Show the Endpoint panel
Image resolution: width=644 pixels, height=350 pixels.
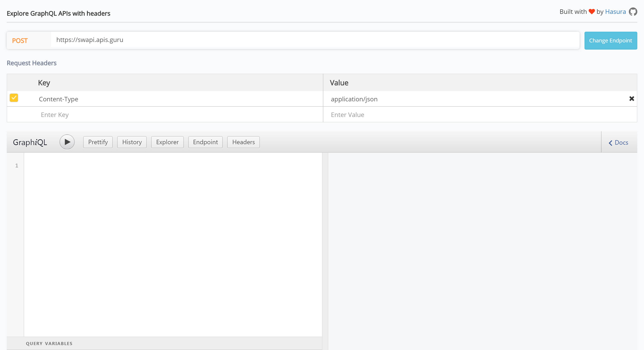pos(205,142)
